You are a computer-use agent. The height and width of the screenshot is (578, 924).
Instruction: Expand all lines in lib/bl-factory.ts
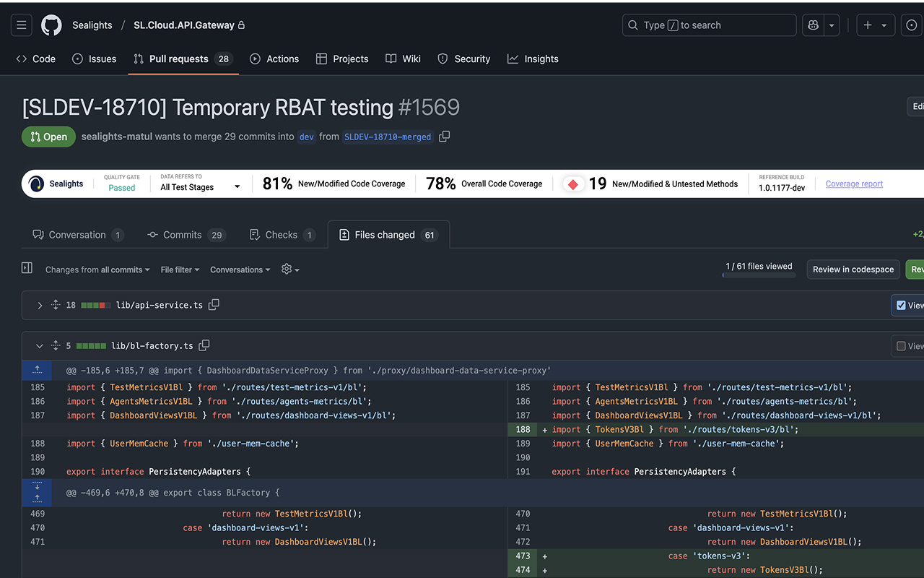pyautogui.click(x=56, y=346)
